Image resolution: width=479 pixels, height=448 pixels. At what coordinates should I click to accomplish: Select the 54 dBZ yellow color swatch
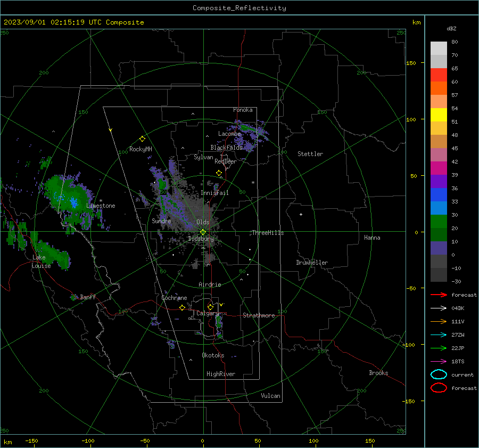[439, 115]
